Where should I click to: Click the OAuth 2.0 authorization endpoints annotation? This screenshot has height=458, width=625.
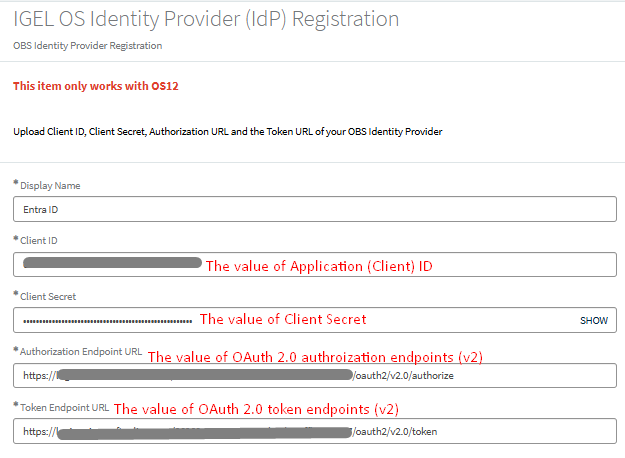tap(322, 357)
